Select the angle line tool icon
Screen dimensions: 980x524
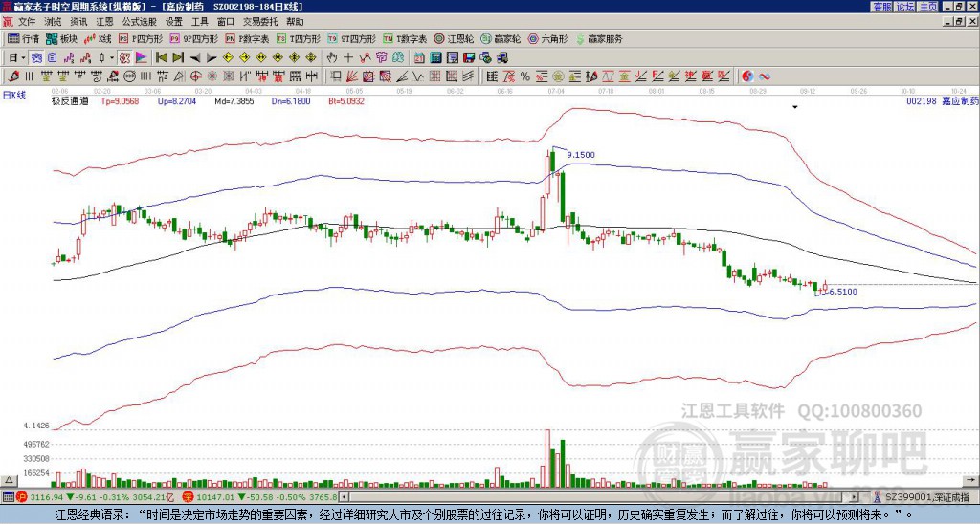[x=401, y=76]
